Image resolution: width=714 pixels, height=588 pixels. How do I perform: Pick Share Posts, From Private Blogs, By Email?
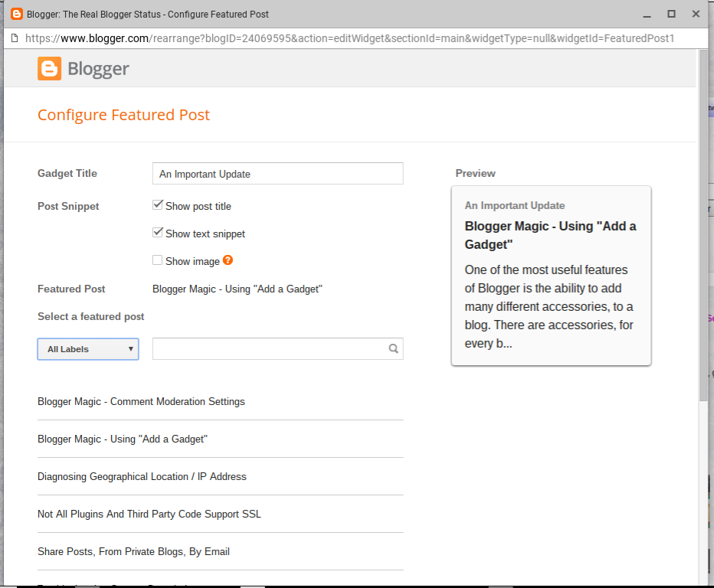click(133, 551)
